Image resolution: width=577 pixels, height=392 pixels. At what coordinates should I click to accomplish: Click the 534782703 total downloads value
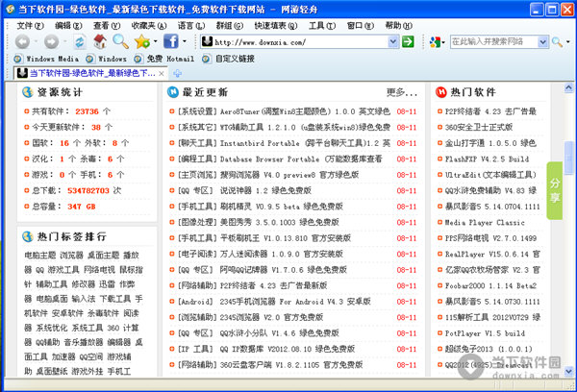[88, 190]
